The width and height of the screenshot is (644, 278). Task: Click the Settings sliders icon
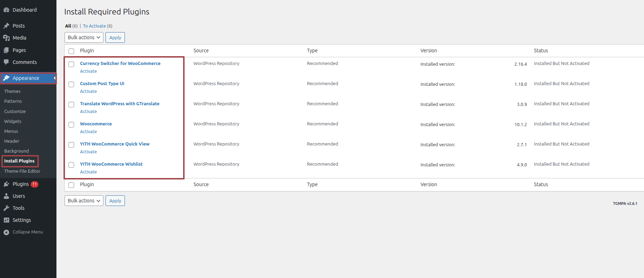pos(6,220)
